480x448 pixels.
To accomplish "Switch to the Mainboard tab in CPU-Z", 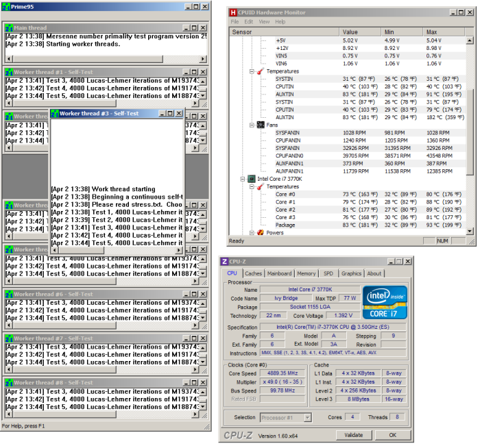I will (x=280, y=273).
